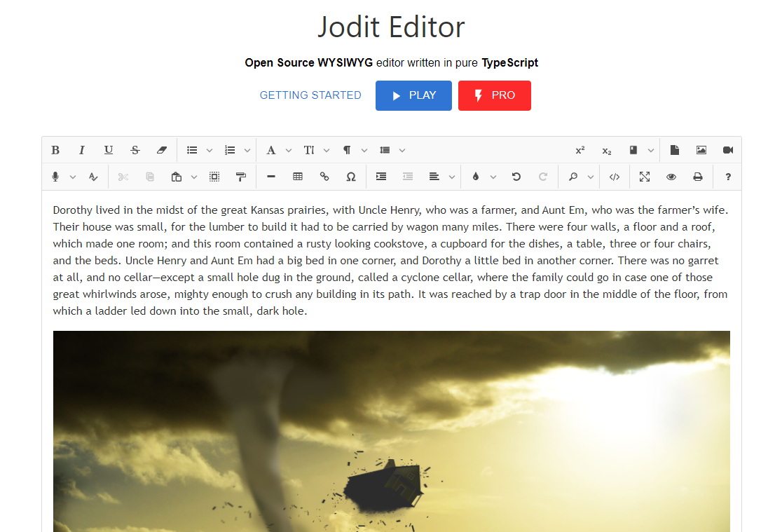Toggle bold formatting
The width and height of the screenshot is (768, 532).
[x=55, y=150]
